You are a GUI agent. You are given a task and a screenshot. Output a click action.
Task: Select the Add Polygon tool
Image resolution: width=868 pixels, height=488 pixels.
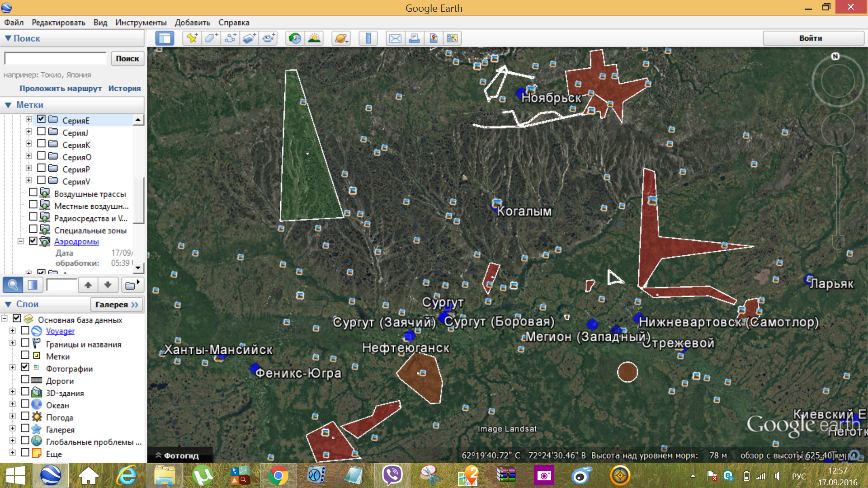coord(211,38)
